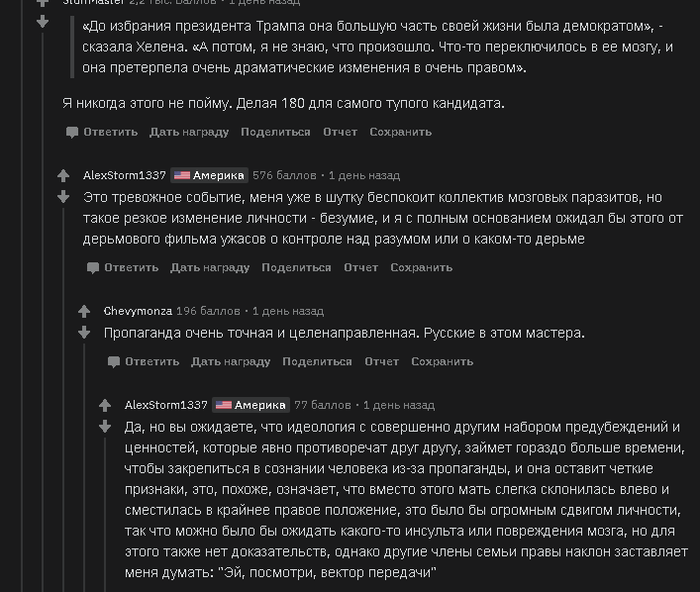This screenshot has width=700, height=592.
Task: Upvote AlexStorm1337's 77-point reply
Action: point(105,405)
